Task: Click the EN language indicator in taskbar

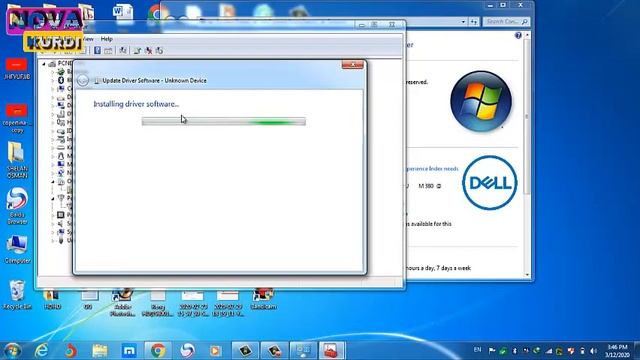Action: (x=477, y=350)
